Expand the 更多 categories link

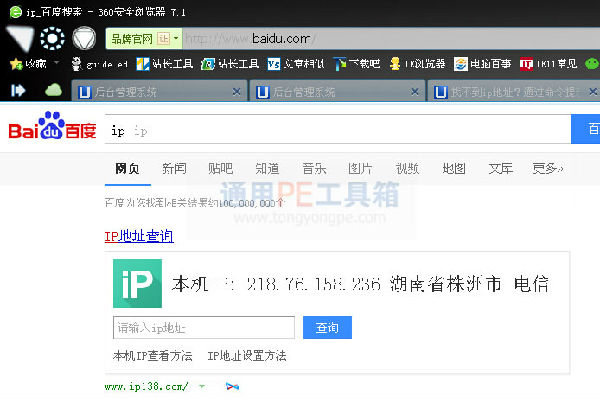pos(548,168)
